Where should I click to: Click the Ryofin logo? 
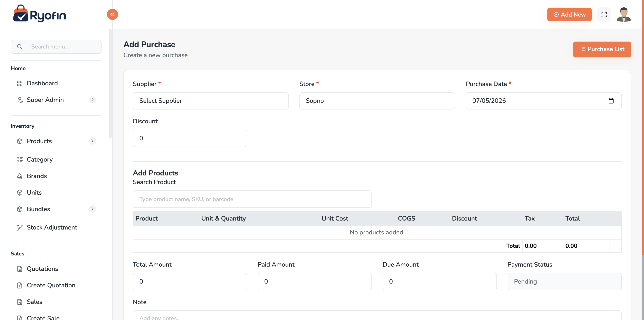[40, 14]
